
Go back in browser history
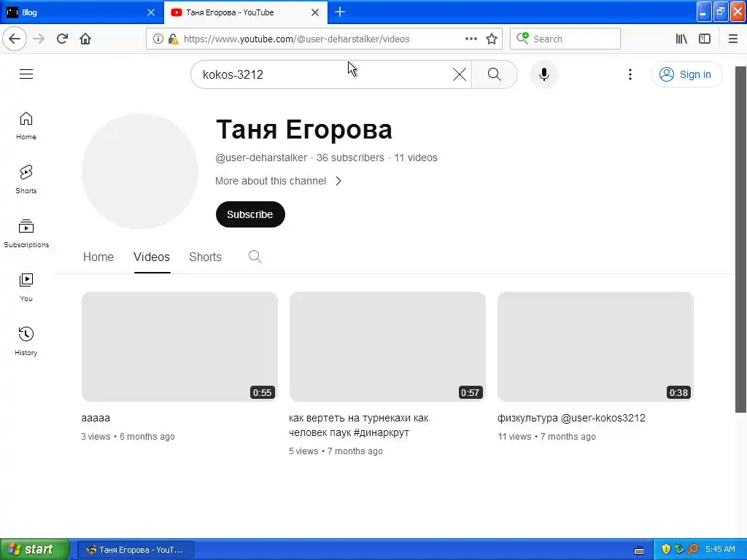(15, 39)
